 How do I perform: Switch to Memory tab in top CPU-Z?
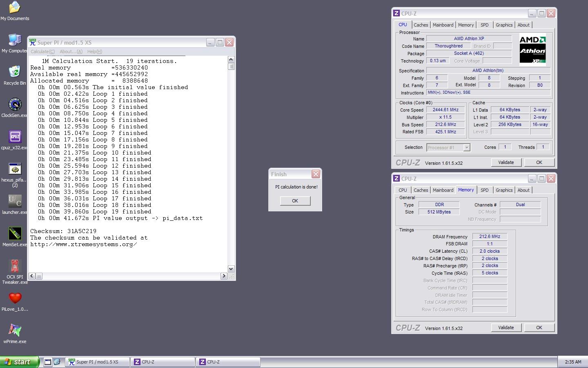(x=466, y=25)
